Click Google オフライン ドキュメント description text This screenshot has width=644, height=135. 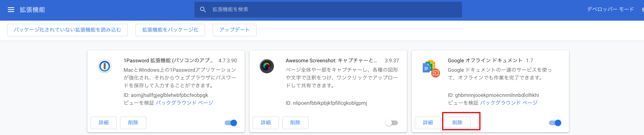tap(500, 74)
